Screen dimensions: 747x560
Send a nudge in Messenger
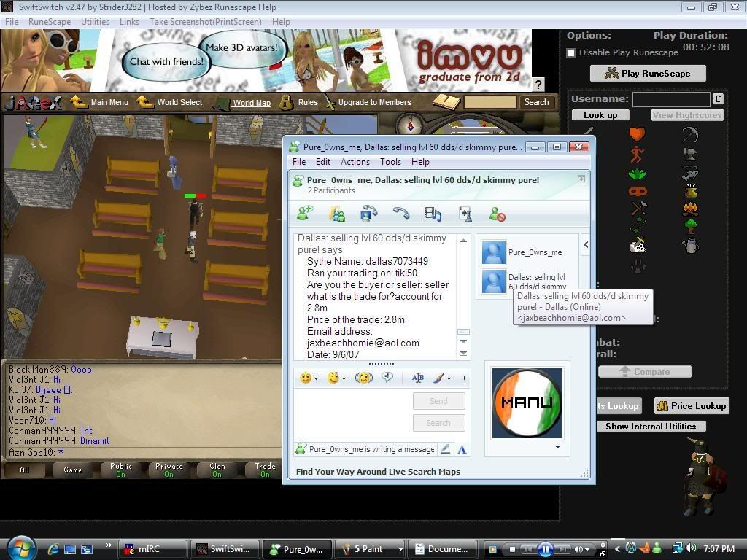(363, 378)
